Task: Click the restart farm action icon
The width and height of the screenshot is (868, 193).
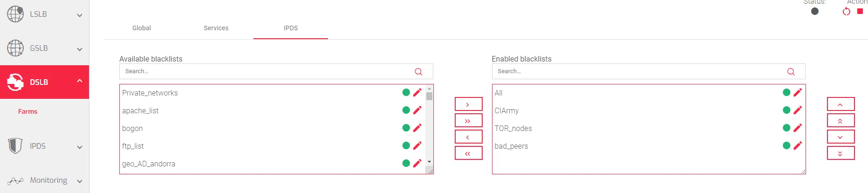Action: [x=846, y=12]
